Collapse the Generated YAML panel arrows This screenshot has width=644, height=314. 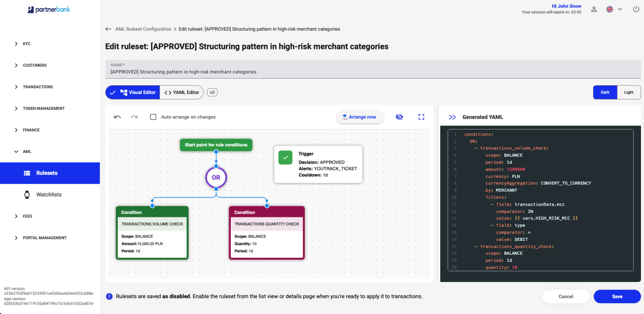452,117
